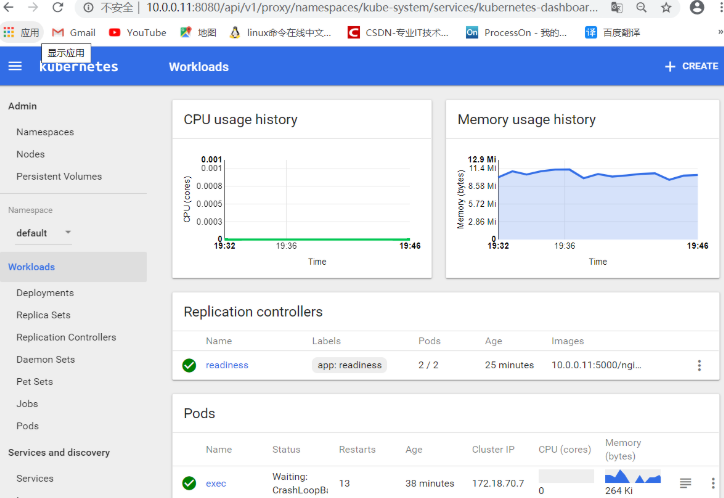
Task: Click the 172.18.70.7 cluster IP
Action: coord(498,483)
